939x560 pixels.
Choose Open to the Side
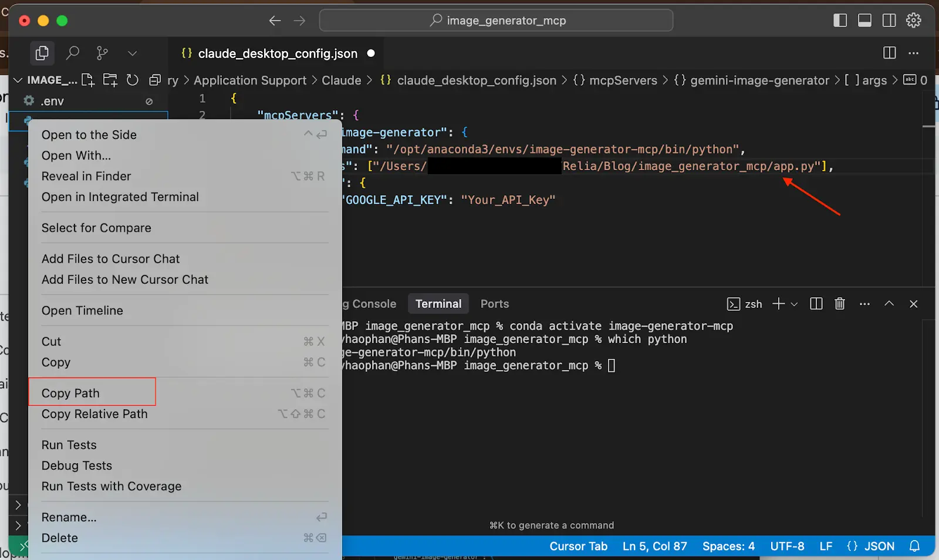point(185,135)
